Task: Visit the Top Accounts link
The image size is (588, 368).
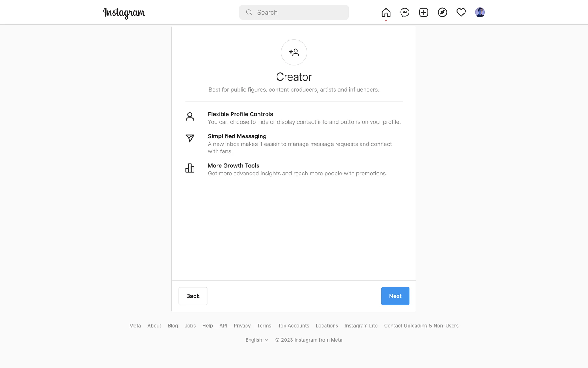Action: 293,326
